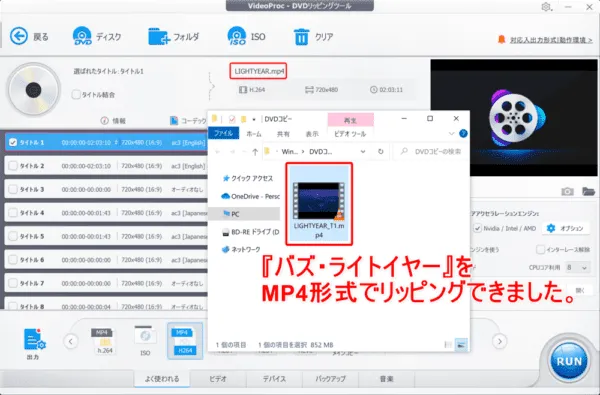Go back with the 戻る arrow icon
The width and height of the screenshot is (600, 395).
point(19,36)
